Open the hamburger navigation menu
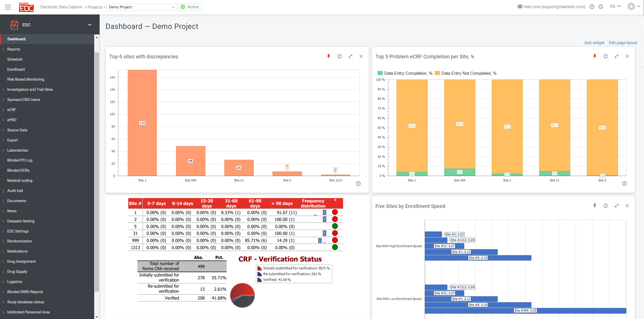 point(8,7)
